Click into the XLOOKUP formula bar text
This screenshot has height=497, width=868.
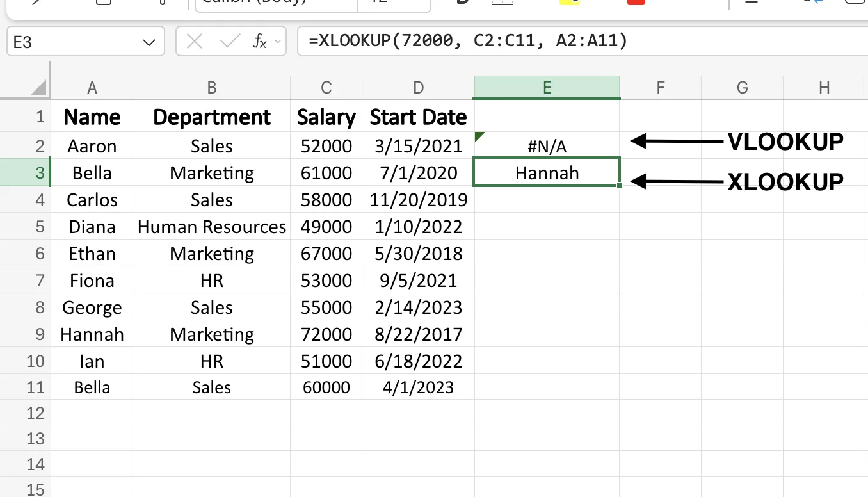click(x=467, y=41)
